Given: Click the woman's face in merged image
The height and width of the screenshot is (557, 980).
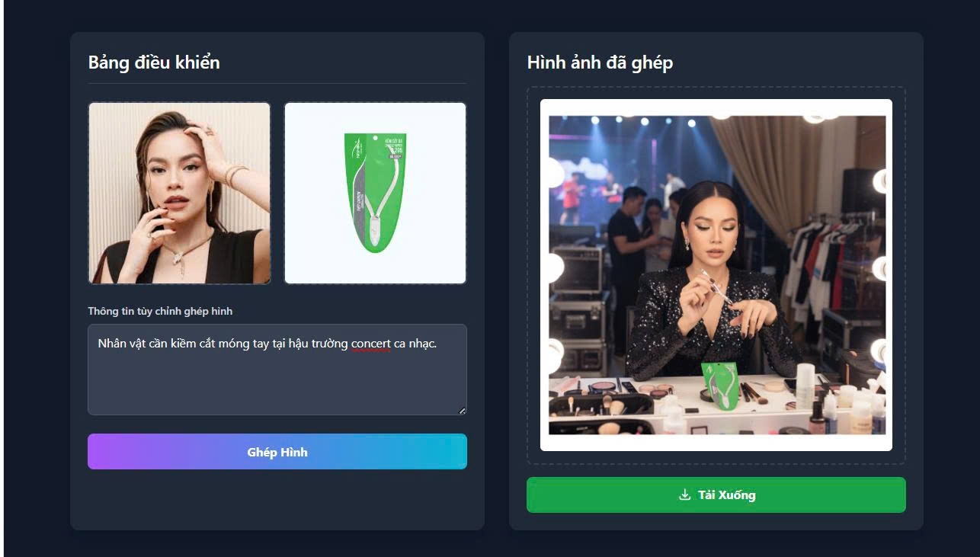Looking at the screenshot, I should point(713,227).
